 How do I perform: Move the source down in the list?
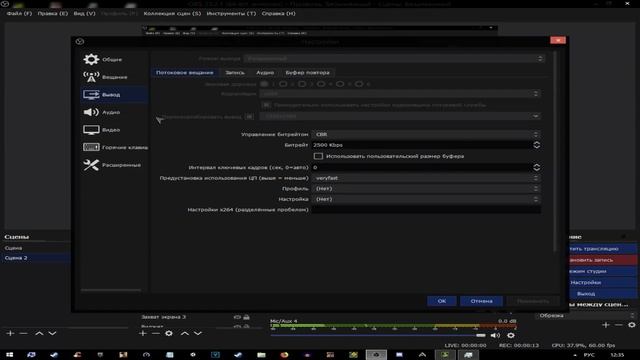coord(198,333)
